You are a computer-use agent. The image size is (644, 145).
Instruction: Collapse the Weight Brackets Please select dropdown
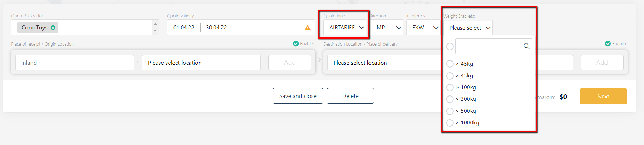pos(468,28)
